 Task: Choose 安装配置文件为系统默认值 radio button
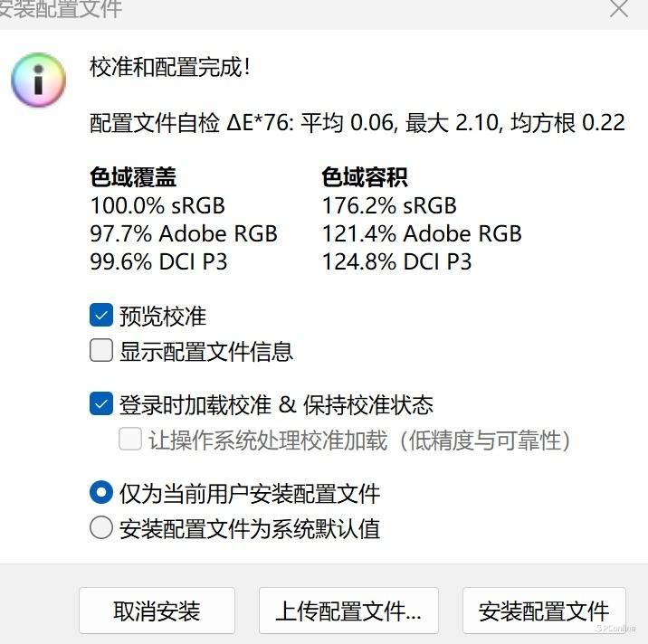click(101, 528)
